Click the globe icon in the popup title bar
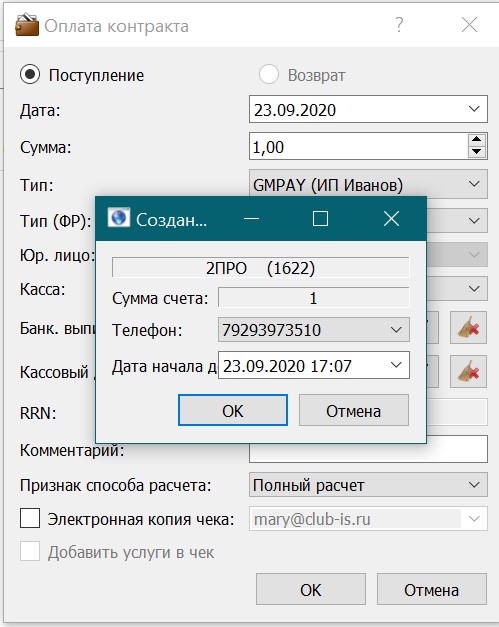 click(x=119, y=218)
